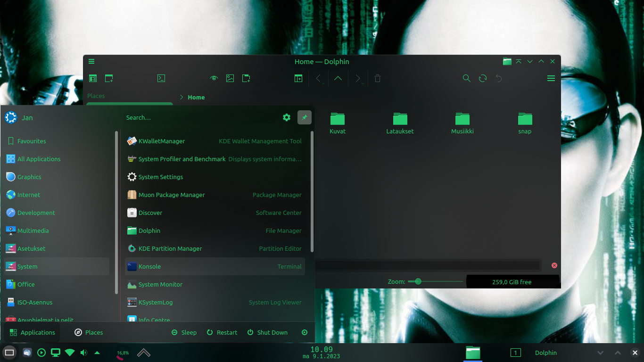Select the All Applications category

(57, 159)
